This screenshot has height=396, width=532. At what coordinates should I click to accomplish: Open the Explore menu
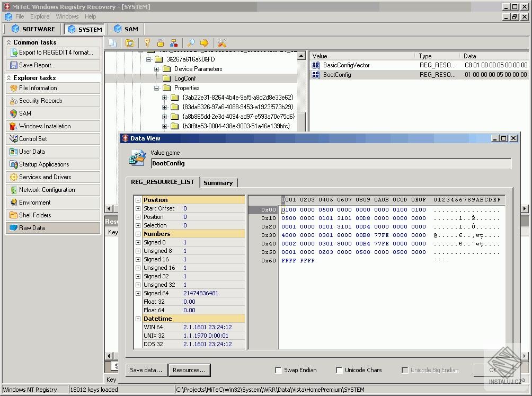coord(40,16)
